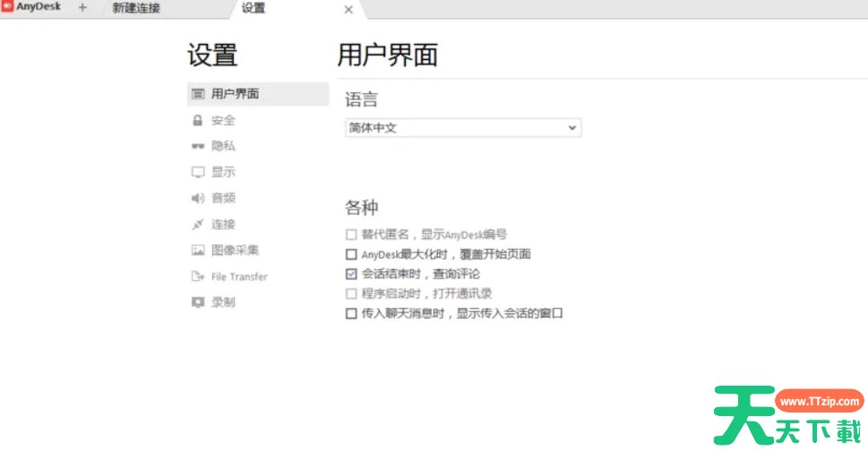Switch to the 新建连接 tab
This screenshot has height=451, width=868.
pos(136,8)
